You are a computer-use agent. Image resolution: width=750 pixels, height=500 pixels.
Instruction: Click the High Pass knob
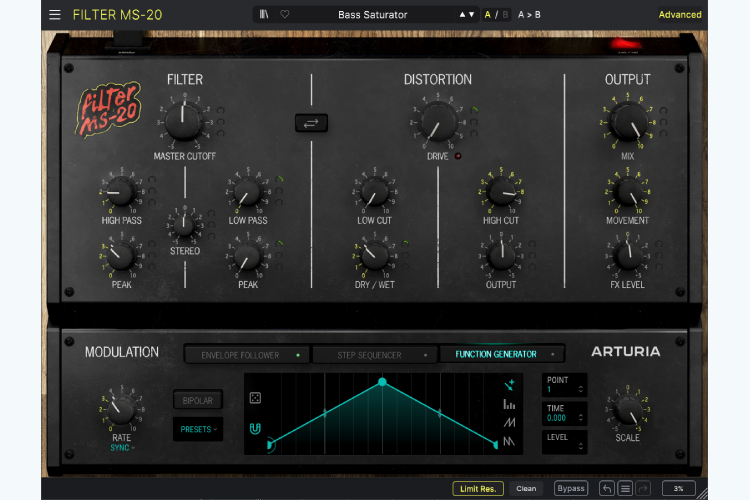pyautogui.click(x=121, y=191)
